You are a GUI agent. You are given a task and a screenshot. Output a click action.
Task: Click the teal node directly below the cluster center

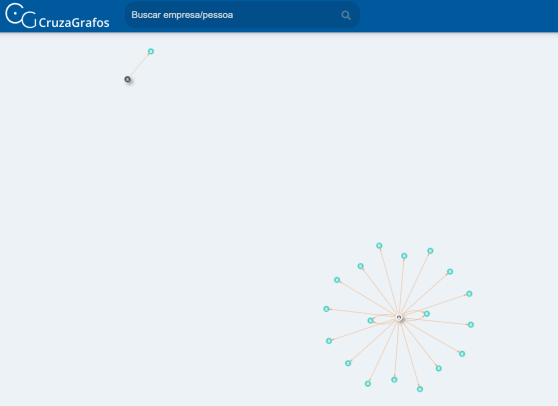point(394,380)
